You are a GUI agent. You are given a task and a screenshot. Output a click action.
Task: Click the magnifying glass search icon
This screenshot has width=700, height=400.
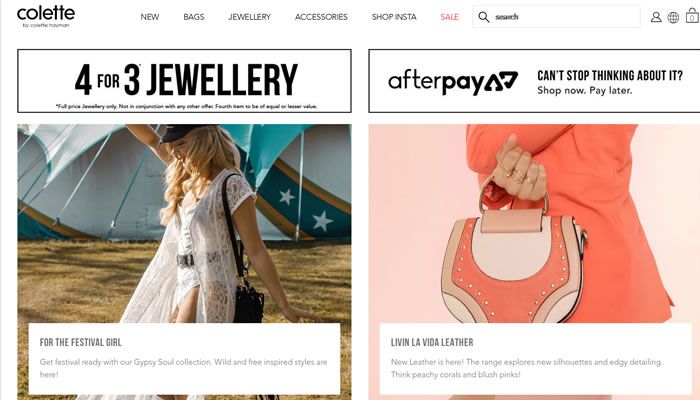point(483,17)
